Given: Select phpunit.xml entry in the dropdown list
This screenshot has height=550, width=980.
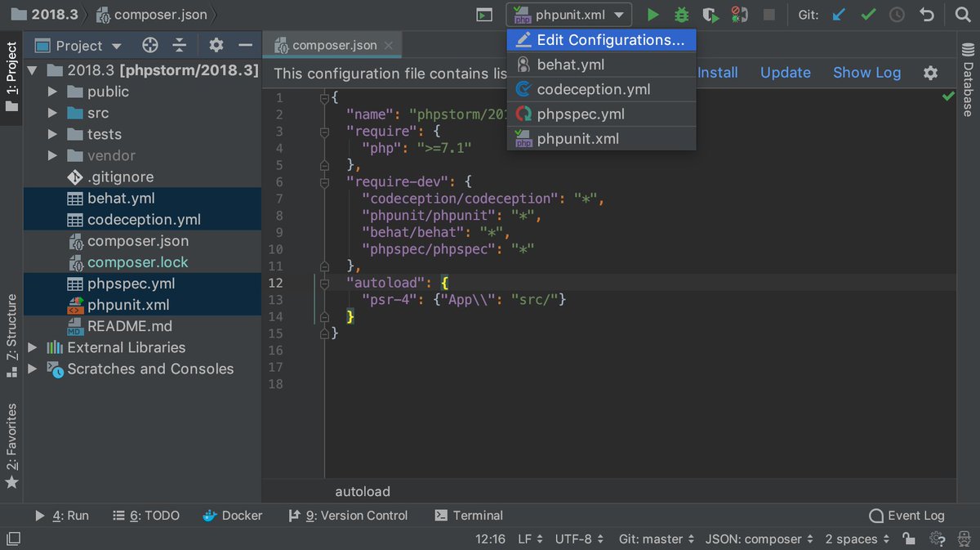Looking at the screenshot, I should point(601,138).
